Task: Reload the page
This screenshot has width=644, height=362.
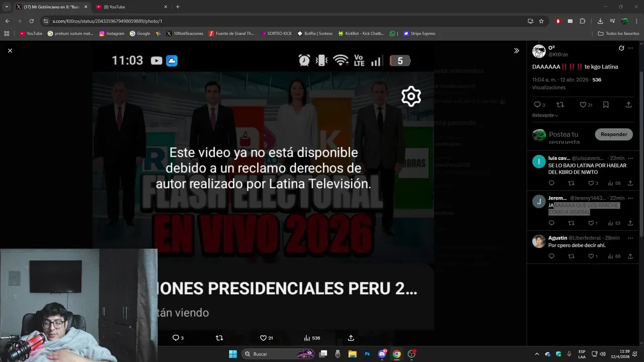Action: (31, 21)
